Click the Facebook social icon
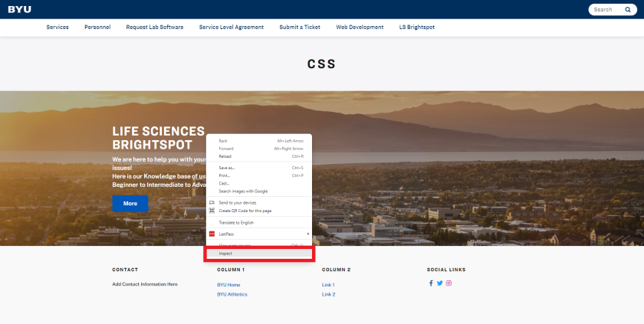The width and height of the screenshot is (644, 324). click(431, 283)
